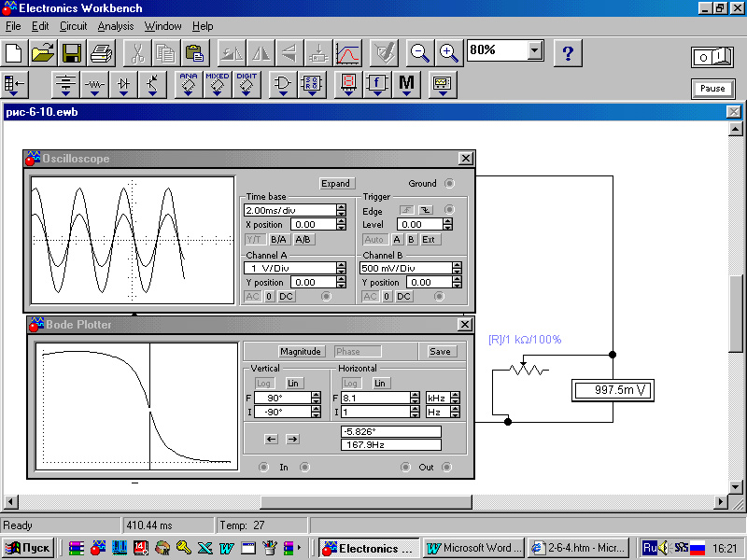
Task: Click the Zoom in magnifier
Action: coord(449,53)
